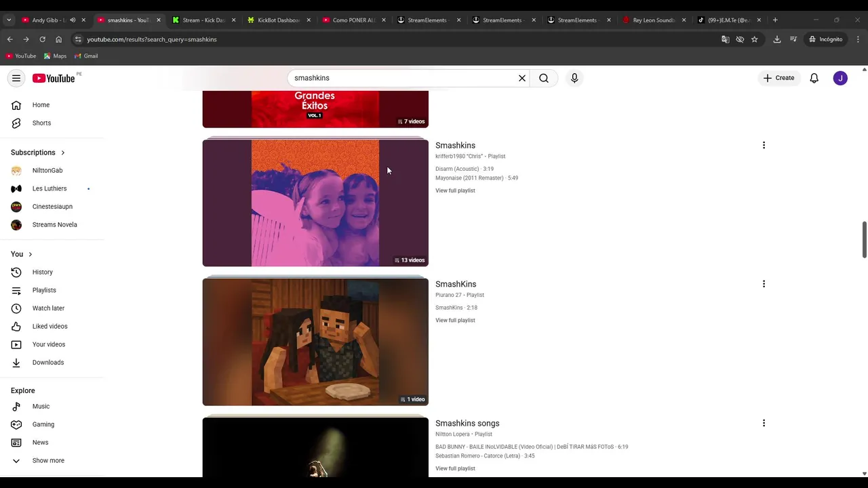Screen dimensions: 868x488
Task: Open the Disarm (Acoustic) track
Action: tap(465, 169)
